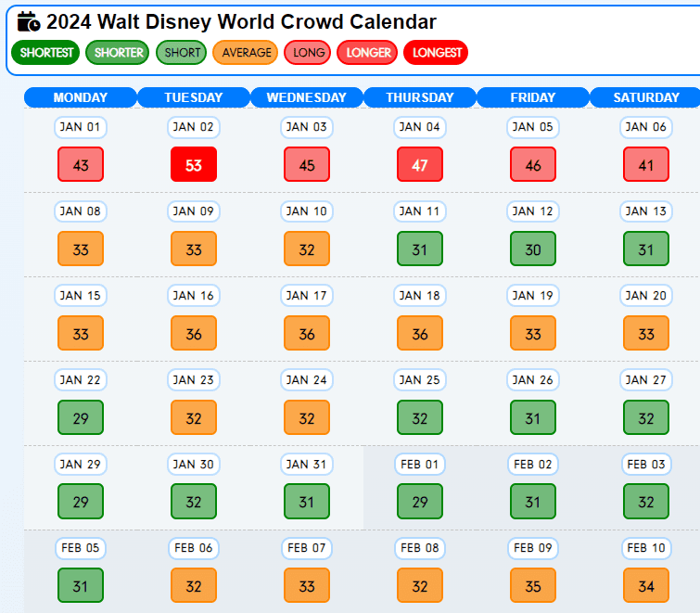Viewport: 700px width, 613px height.
Task: Click FEB 10 wait time value 34
Action: [x=646, y=585]
